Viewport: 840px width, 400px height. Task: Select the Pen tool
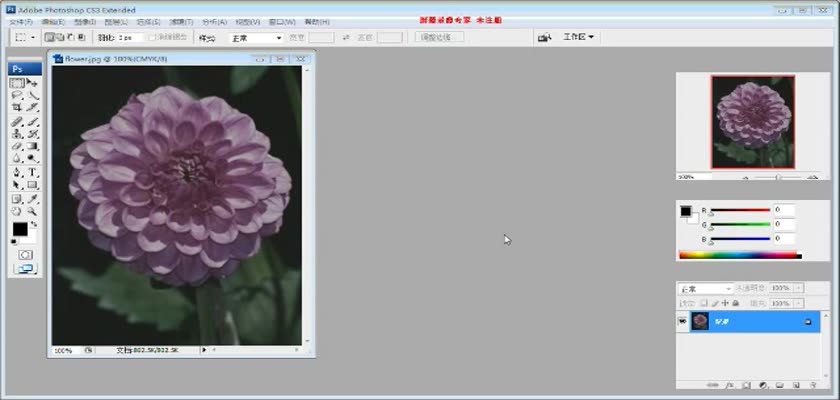point(16,172)
